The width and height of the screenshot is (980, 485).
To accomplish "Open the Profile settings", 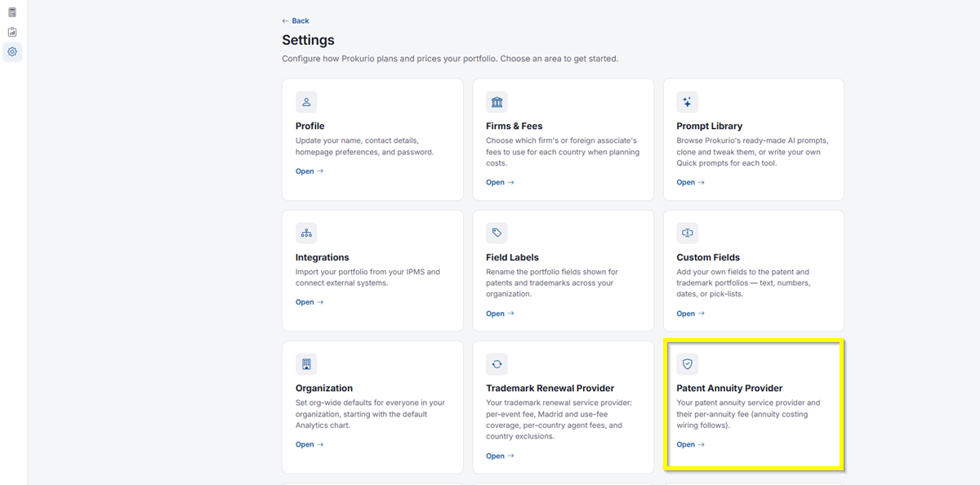I will click(x=310, y=171).
